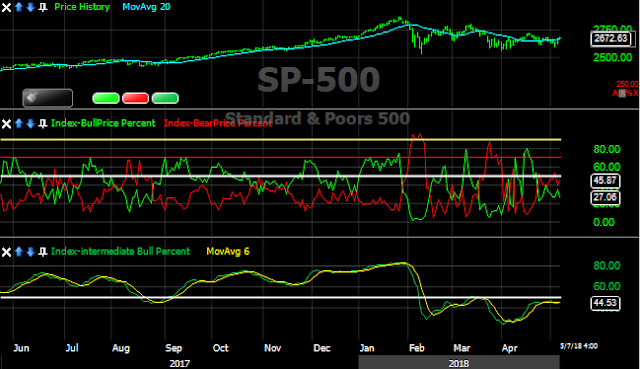Move the Price History pane down
640x369 pixels.
31,7
